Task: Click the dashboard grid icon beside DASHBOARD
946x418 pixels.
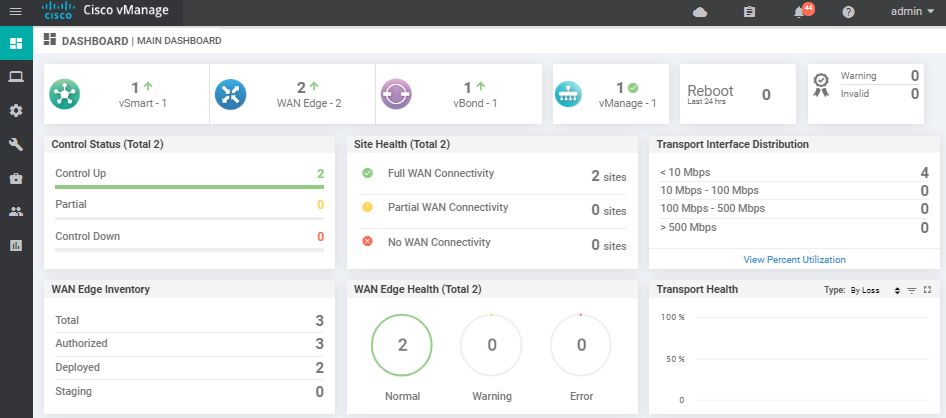Action: [50, 39]
